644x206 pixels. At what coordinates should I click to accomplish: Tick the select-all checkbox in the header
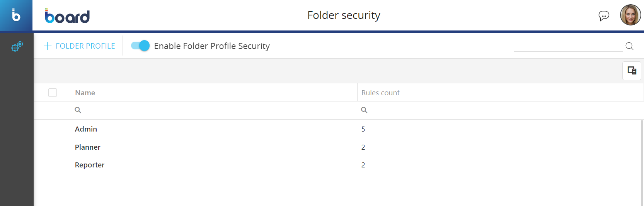pos(53,93)
